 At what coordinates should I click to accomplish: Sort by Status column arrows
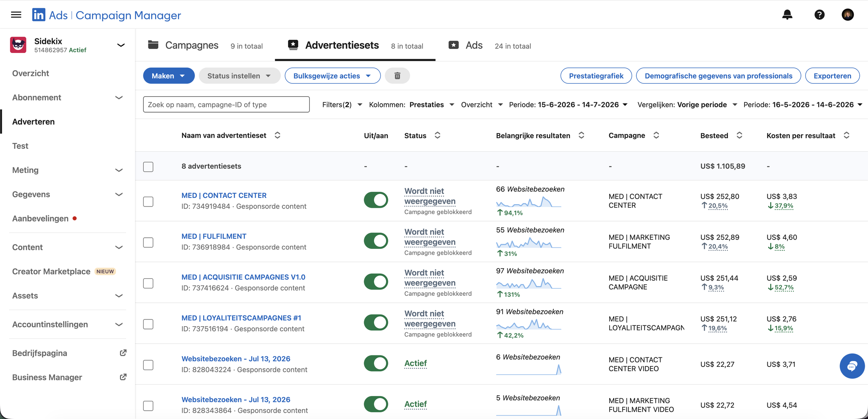point(438,135)
